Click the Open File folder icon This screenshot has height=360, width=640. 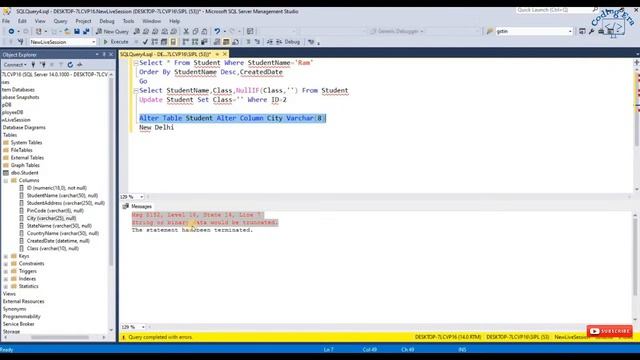(67, 31)
